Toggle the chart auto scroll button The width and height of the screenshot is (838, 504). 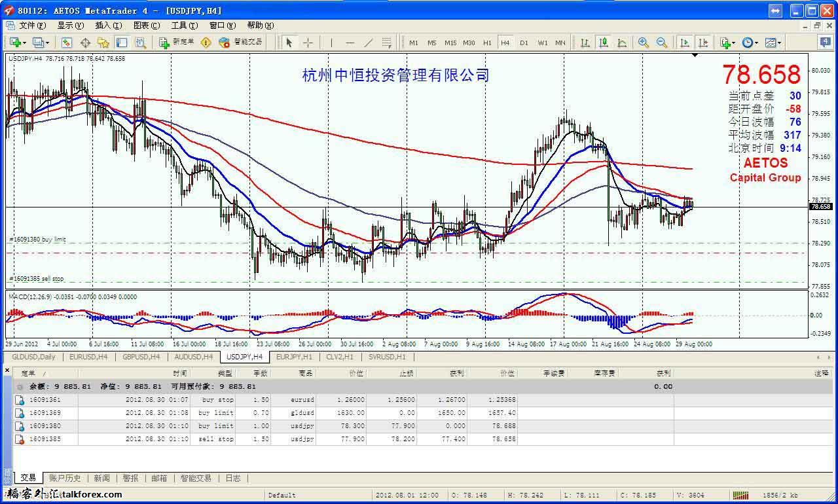point(685,43)
